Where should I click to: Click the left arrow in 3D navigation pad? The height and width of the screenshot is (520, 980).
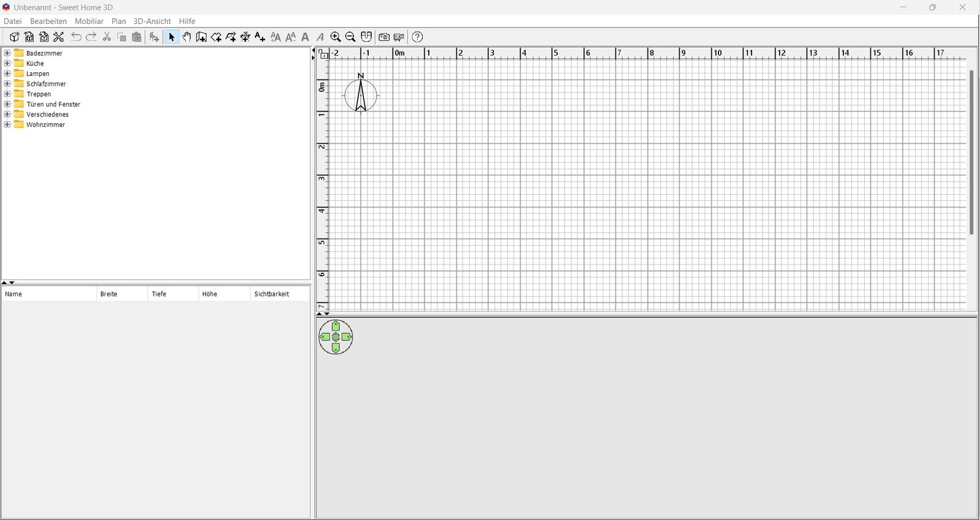(325, 337)
